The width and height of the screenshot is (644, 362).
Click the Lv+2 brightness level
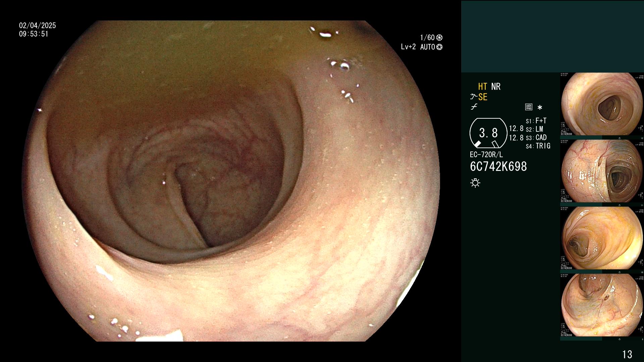point(408,47)
